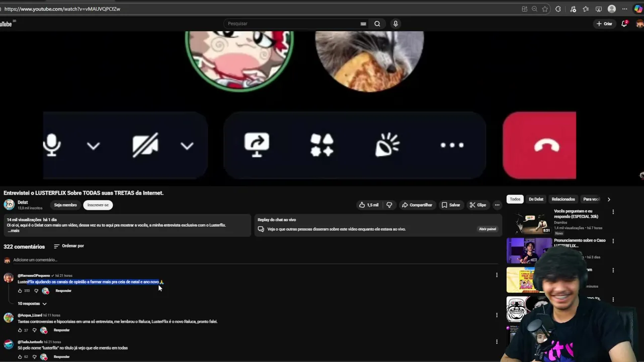Open Vocês perguntam e eu respondo video thumbnail
The height and width of the screenshot is (362, 644).
pos(529,223)
